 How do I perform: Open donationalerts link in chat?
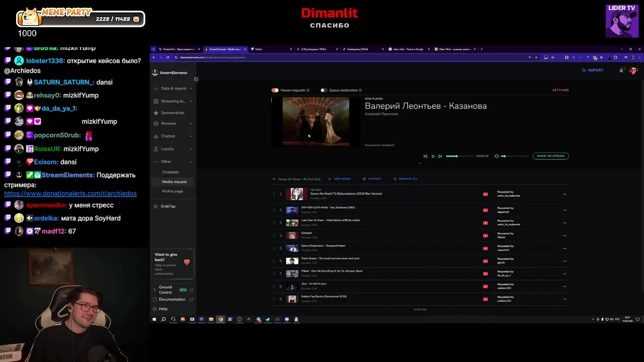tap(70, 194)
